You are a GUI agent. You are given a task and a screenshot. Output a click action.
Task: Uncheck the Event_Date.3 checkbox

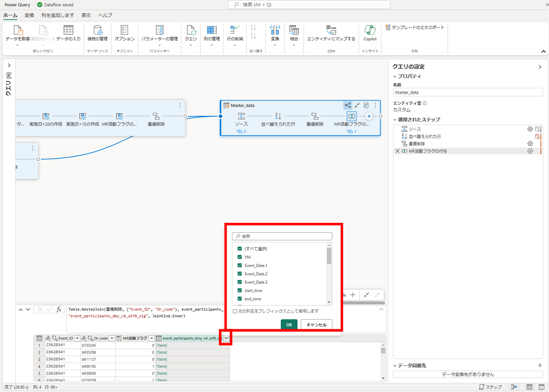coord(240,282)
